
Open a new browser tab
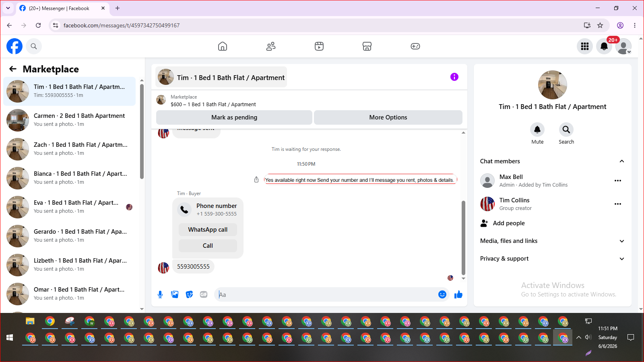click(118, 8)
